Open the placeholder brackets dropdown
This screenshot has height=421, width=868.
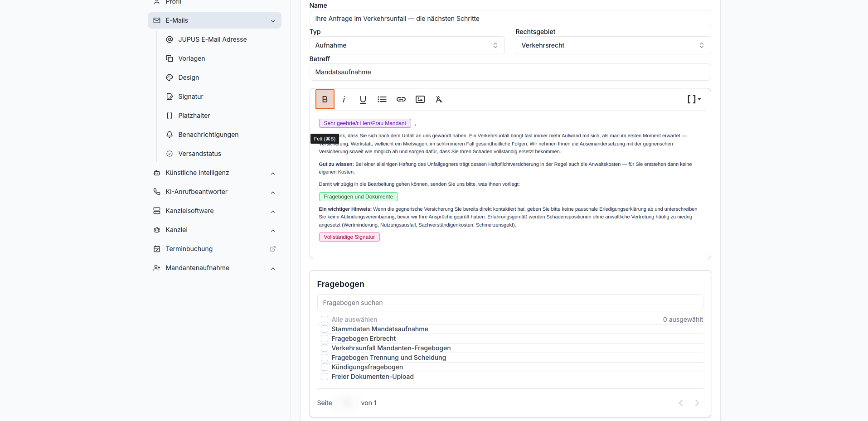point(694,99)
